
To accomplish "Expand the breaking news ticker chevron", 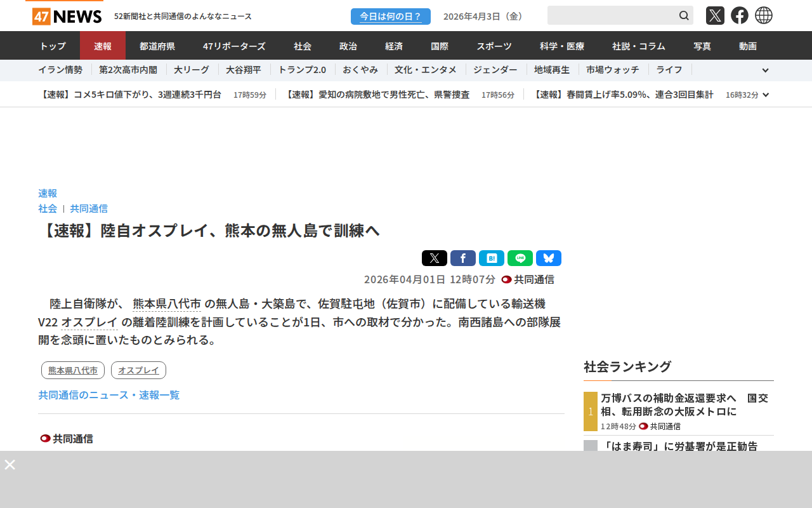I will click(766, 95).
